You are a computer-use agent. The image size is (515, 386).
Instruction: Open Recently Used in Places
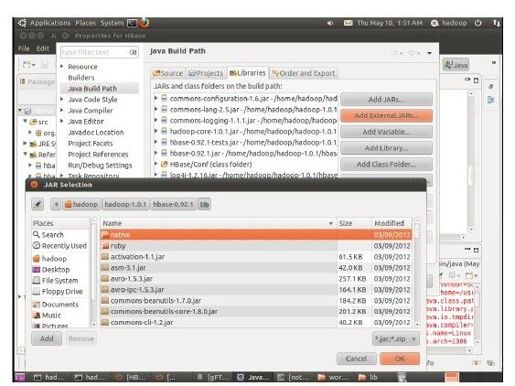(60, 246)
